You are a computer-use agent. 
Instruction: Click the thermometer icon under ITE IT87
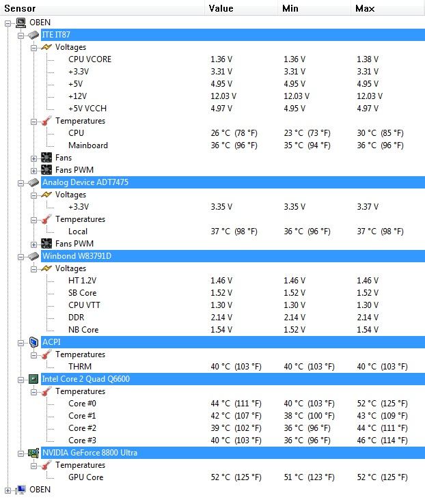(x=46, y=121)
